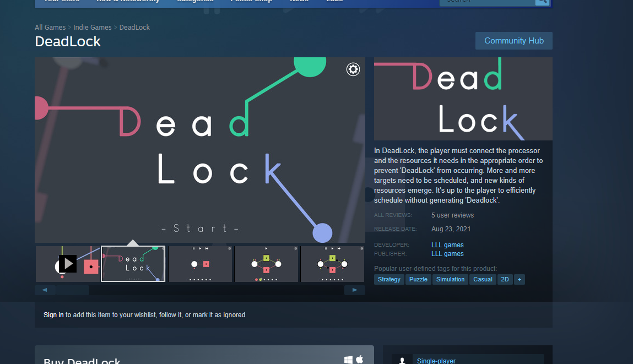Click the DeadLock header capsule image
This screenshot has height=364, width=633.
tap(463, 99)
